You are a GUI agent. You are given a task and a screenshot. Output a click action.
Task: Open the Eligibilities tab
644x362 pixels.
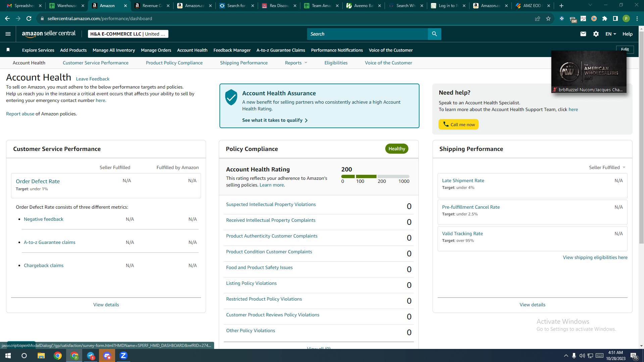click(x=336, y=63)
